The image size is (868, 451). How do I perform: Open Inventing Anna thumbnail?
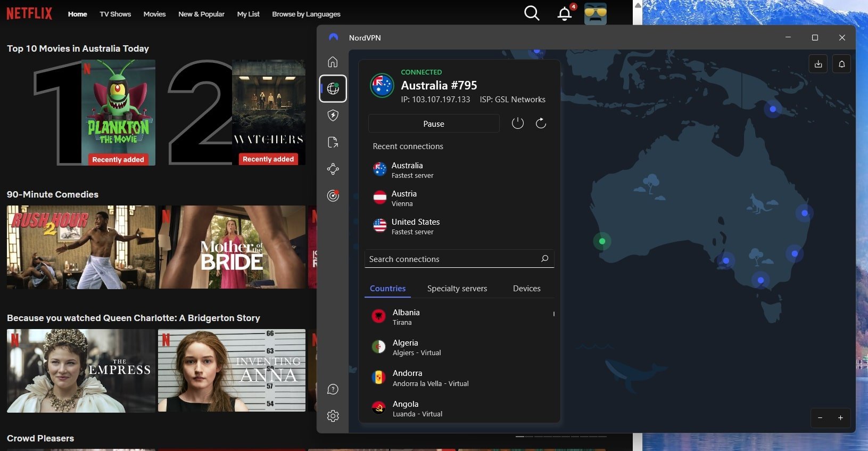[232, 371]
